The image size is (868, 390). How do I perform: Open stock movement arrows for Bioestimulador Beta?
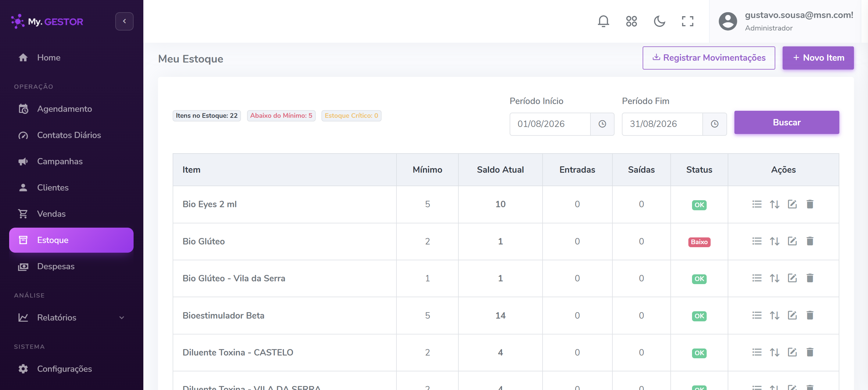click(774, 316)
